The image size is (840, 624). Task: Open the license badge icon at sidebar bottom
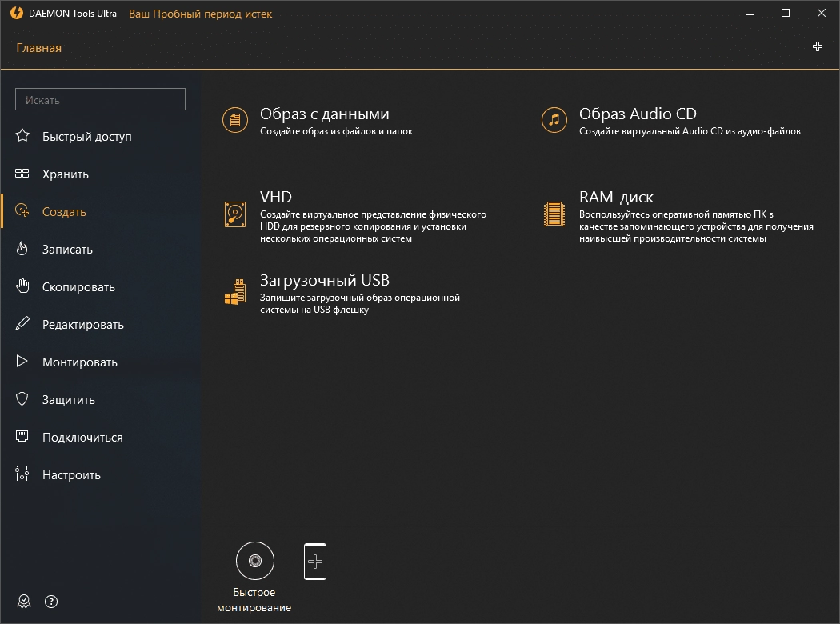(23, 602)
